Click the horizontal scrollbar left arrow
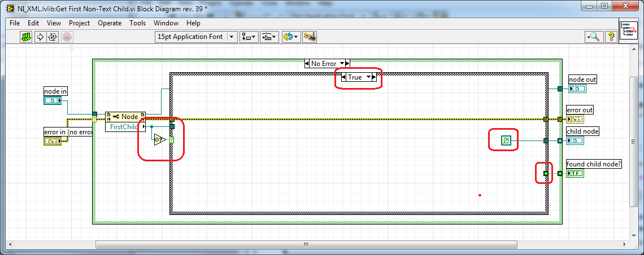 (x=10, y=244)
